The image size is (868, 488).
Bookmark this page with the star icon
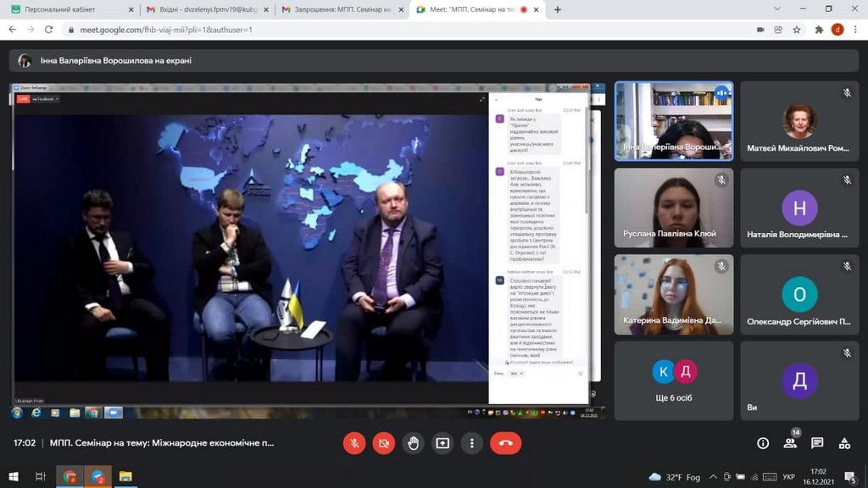click(797, 30)
